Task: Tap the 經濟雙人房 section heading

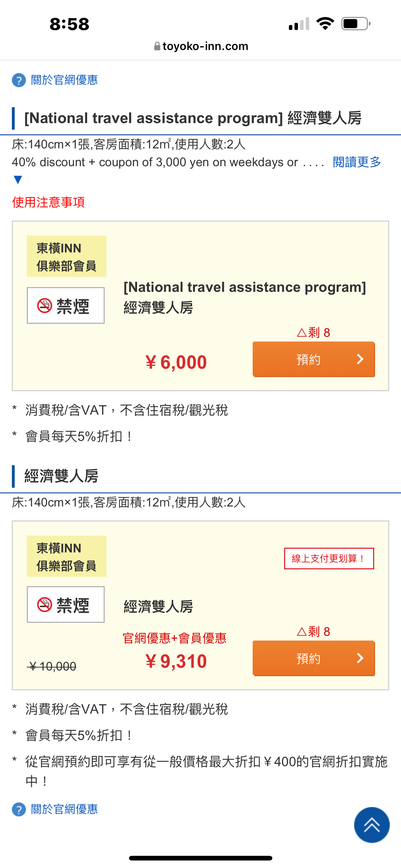Action: pos(61,476)
